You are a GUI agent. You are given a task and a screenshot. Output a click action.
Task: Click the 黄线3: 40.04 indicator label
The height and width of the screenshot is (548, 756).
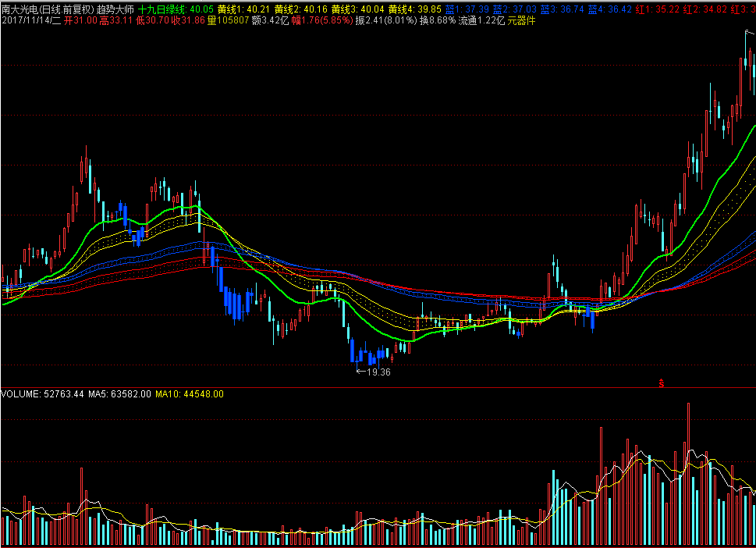[358, 9]
